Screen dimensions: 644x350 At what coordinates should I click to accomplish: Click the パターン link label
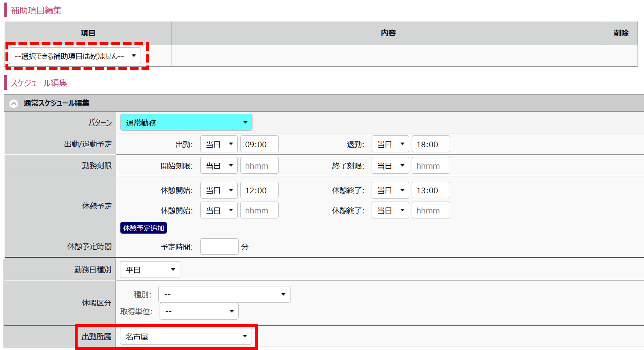click(100, 123)
